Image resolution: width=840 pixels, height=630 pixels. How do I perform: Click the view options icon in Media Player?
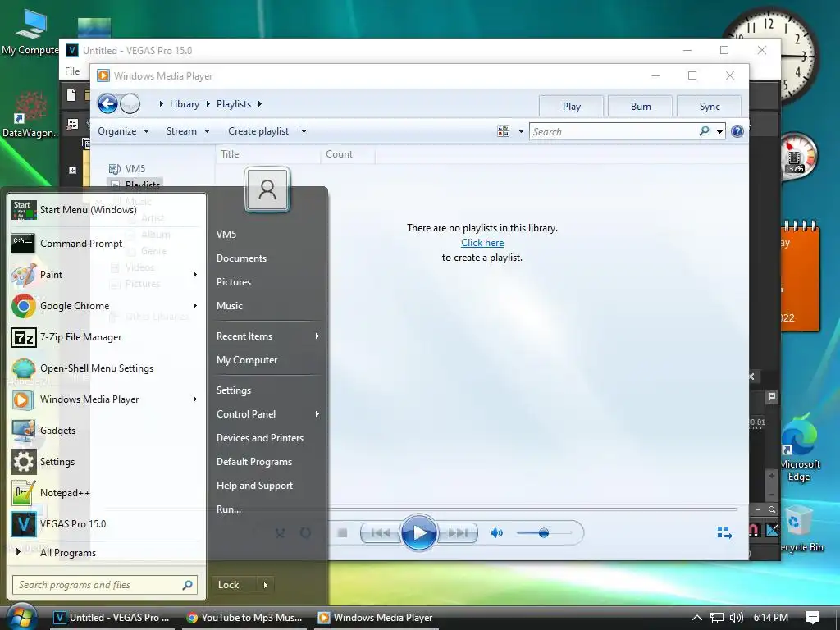503,131
